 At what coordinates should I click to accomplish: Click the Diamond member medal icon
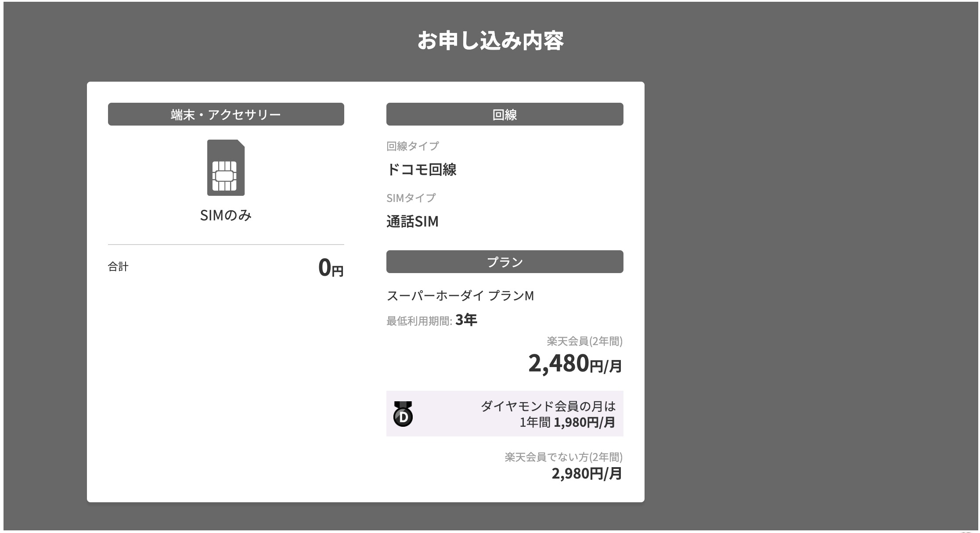(403, 414)
